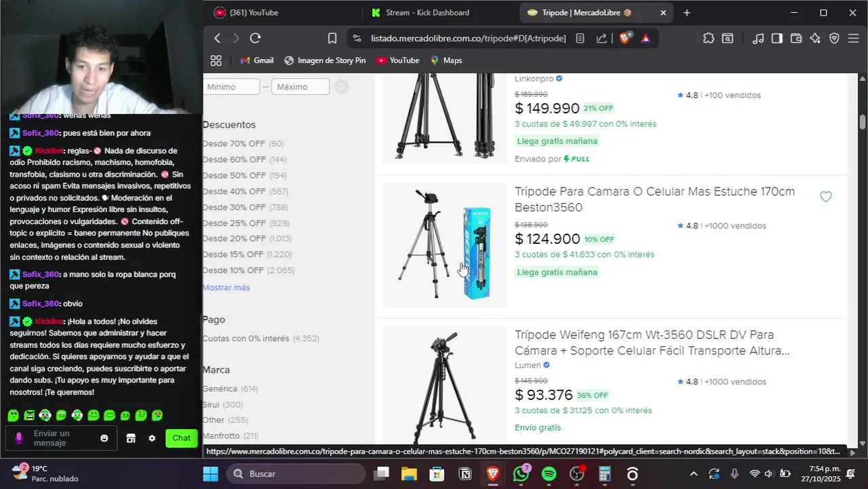The image size is (868, 489).
Task: Open the Brave VPN shield icon
Action: (x=835, y=39)
